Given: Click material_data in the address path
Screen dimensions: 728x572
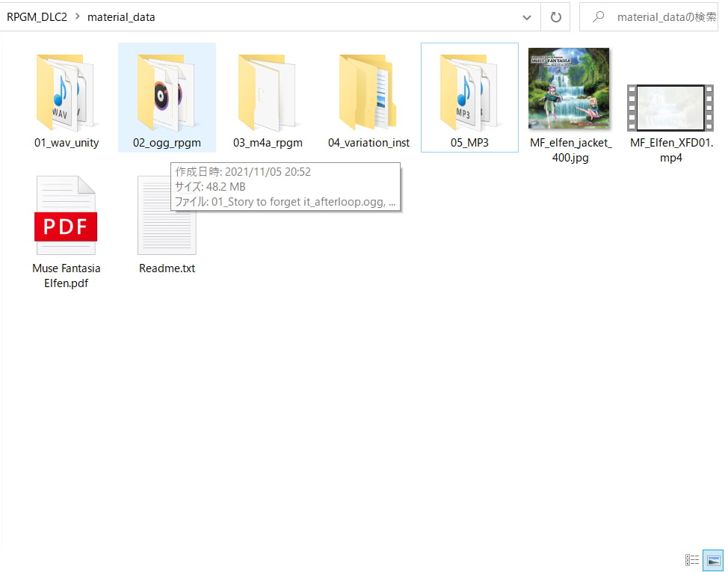Looking at the screenshot, I should coord(121,17).
